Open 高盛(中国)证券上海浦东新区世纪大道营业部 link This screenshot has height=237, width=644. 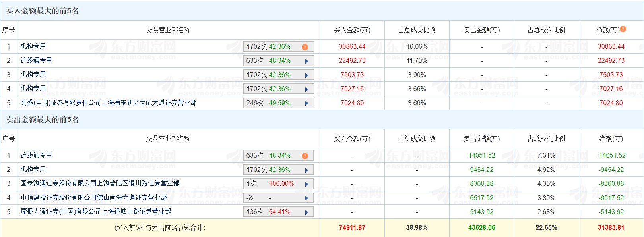109,103
